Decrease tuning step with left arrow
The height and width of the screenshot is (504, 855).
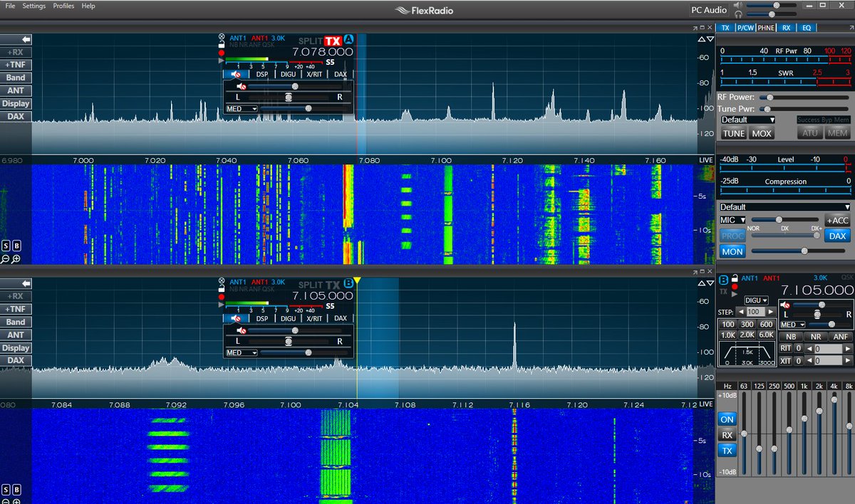coord(740,313)
